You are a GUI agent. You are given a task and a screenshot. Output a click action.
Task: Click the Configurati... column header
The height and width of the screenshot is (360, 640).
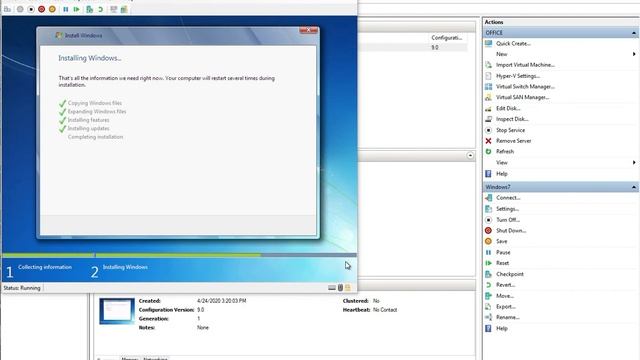click(x=447, y=38)
